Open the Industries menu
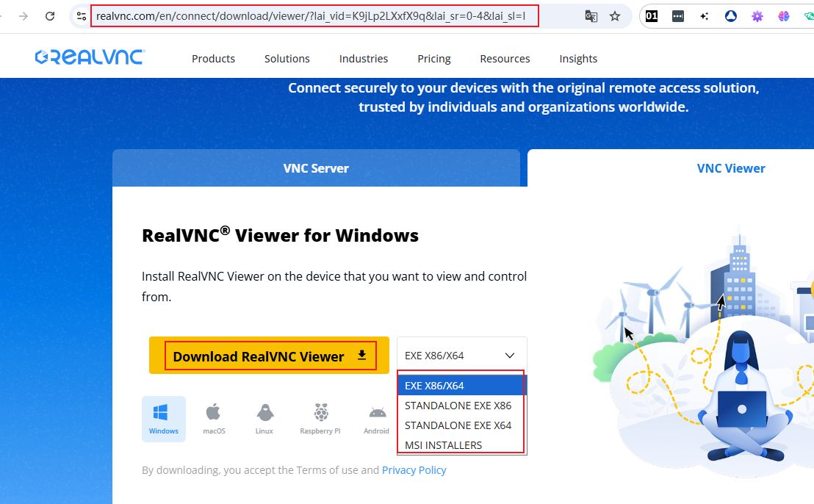This screenshot has width=814, height=504. [x=364, y=59]
